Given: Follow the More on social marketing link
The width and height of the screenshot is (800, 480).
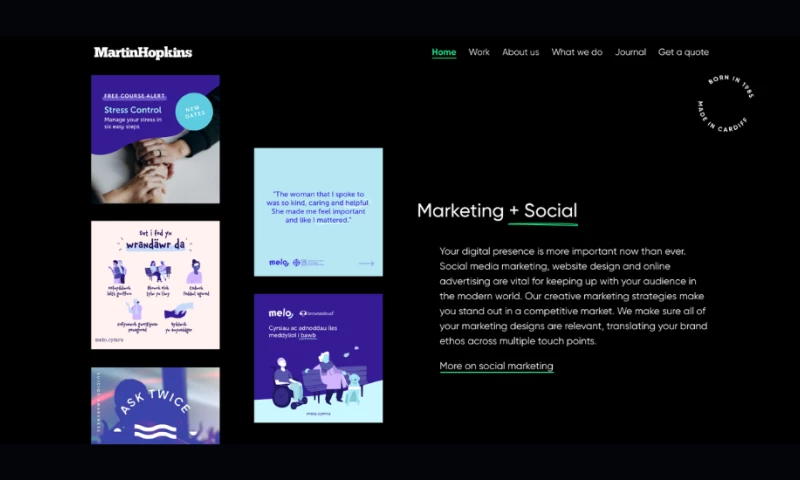Looking at the screenshot, I should coord(496,366).
